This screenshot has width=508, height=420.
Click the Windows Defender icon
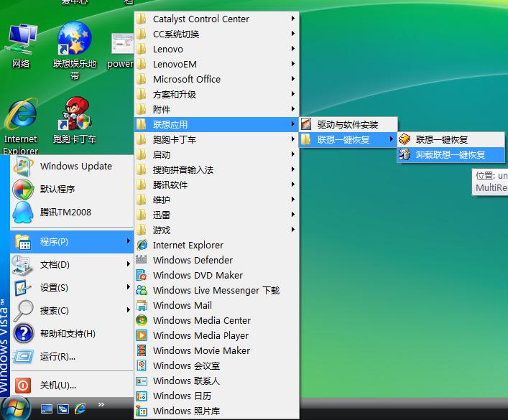coord(142,260)
